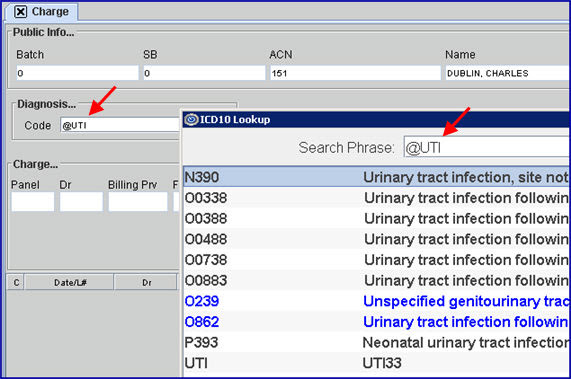Viewport: 571px width, 379px height.
Task: Select code P393 row
Action: (x=377, y=342)
